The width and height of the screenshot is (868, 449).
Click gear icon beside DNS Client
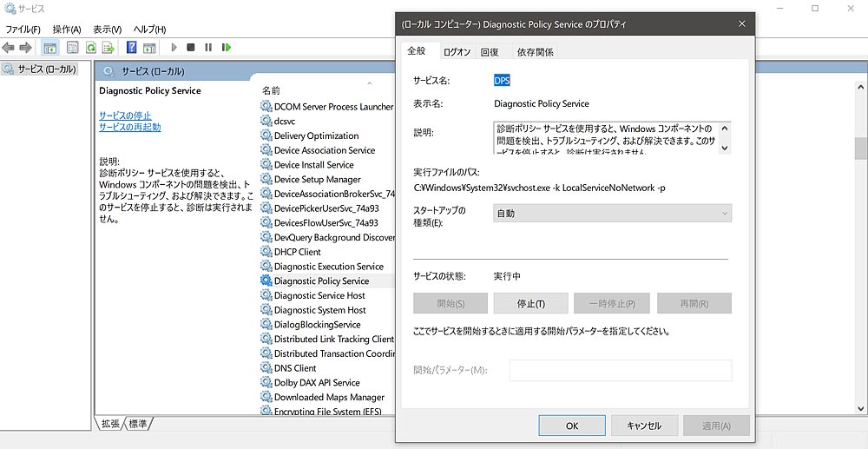[266, 368]
